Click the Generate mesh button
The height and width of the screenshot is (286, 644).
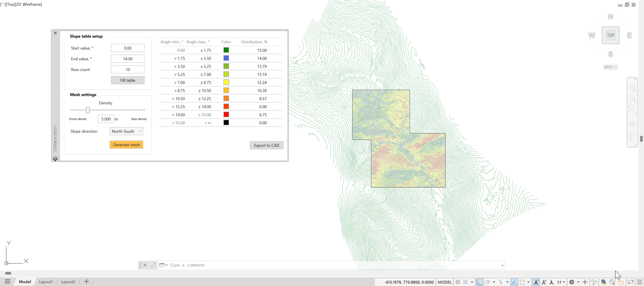click(126, 145)
